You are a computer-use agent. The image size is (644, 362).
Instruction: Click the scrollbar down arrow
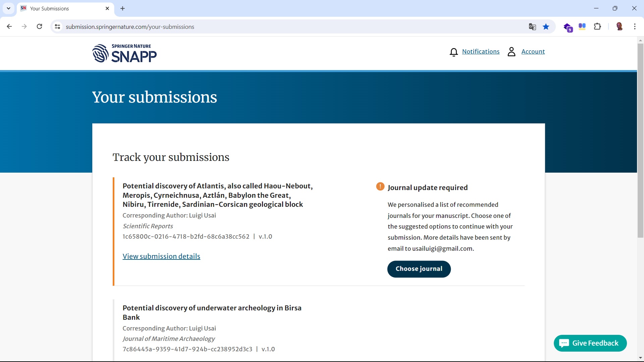pos(641,358)
